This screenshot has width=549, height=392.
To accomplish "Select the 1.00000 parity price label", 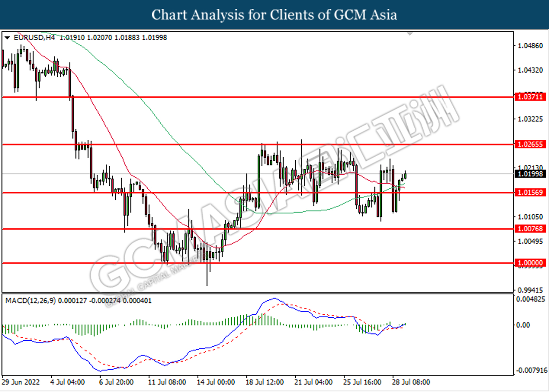I will pos(530,263).
